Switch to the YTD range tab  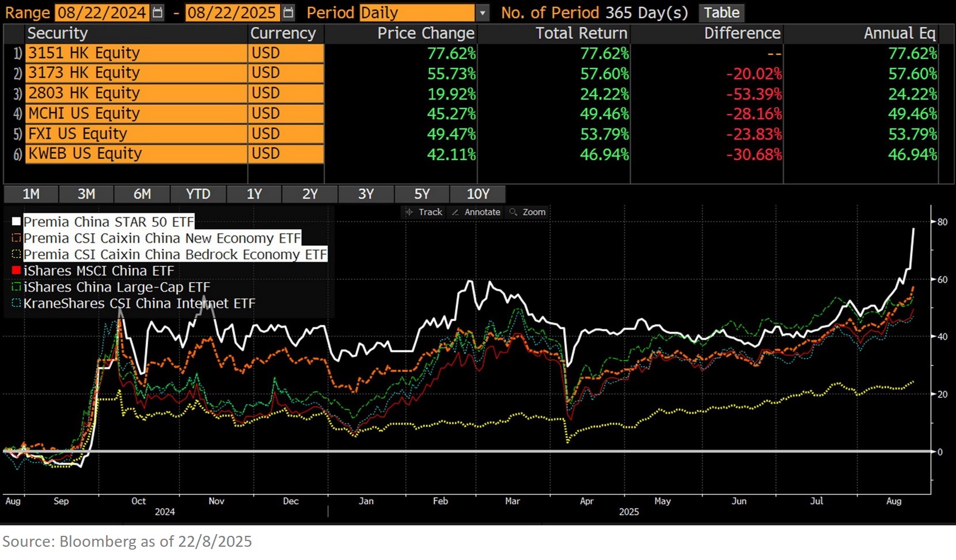tap(198, 194)
